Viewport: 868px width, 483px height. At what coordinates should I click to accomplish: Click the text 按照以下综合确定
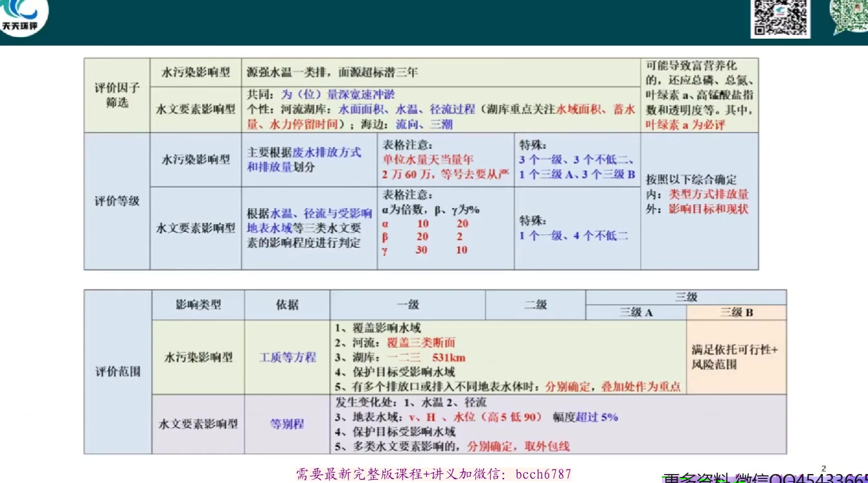click(692, 180)
